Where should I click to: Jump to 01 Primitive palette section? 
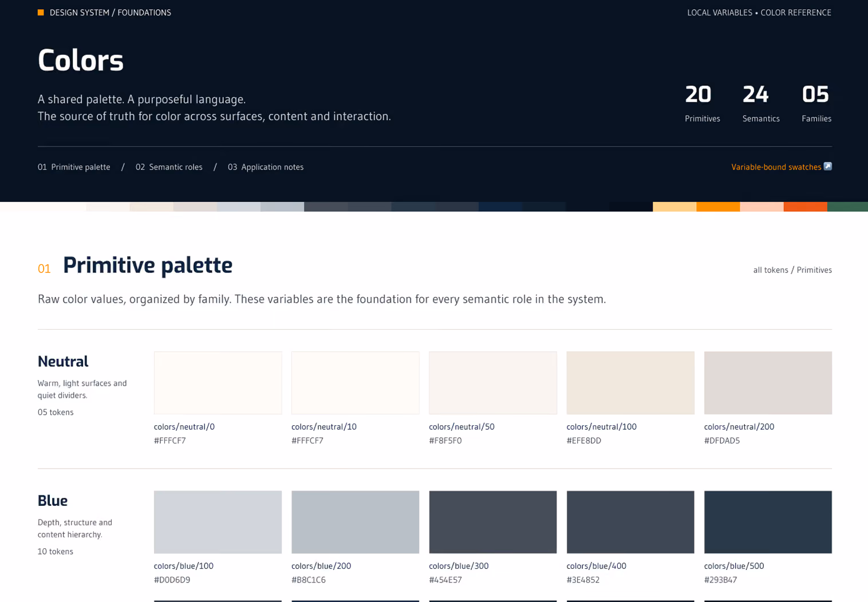(x=74, y=167)
